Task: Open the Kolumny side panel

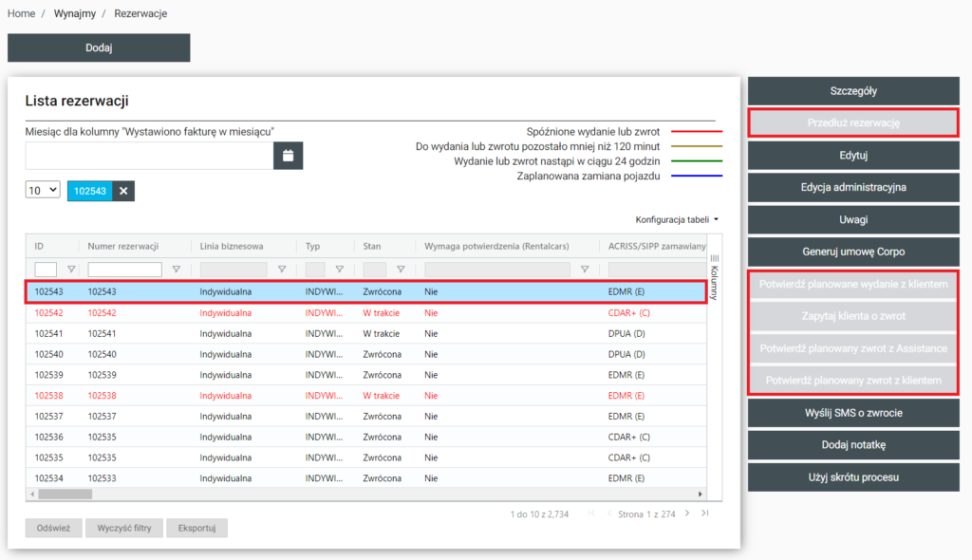Action: pyautogui.click(x=714, y=276)
